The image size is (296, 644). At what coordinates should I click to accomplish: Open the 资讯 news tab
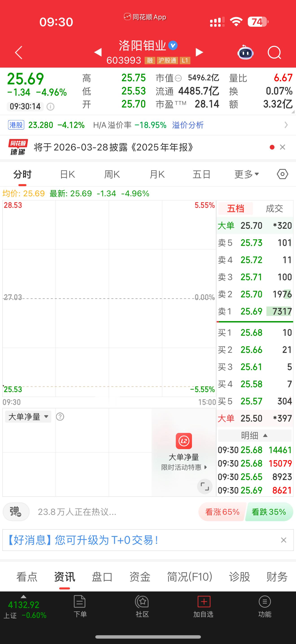[x=65, y=577]
